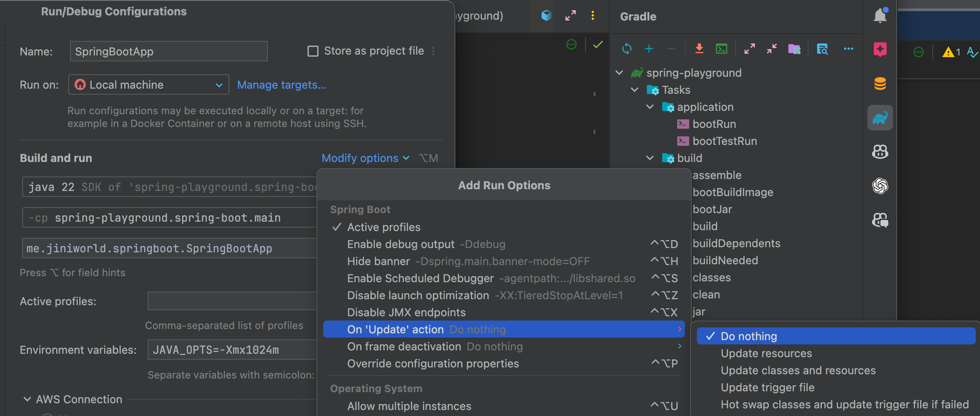The image size is (980, 416).
Task: Click the Execute Gradle Task terminal icon
Action: click(722, 49)
